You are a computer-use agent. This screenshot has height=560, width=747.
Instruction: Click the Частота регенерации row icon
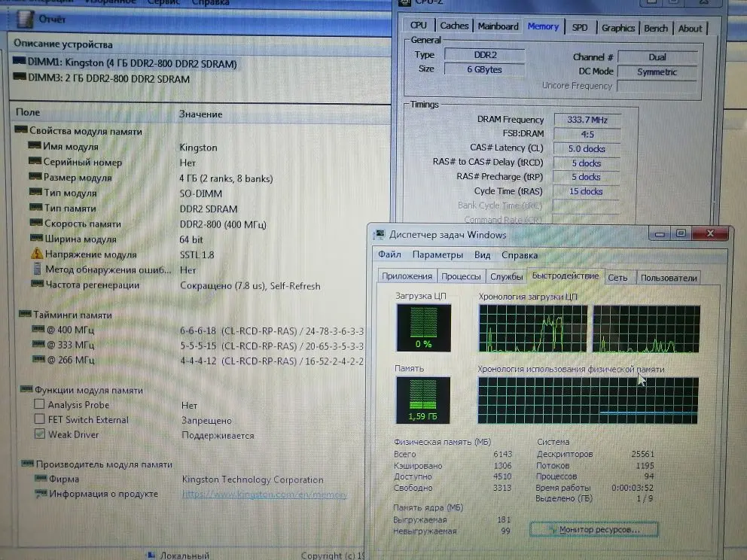[x=37, y=285]
